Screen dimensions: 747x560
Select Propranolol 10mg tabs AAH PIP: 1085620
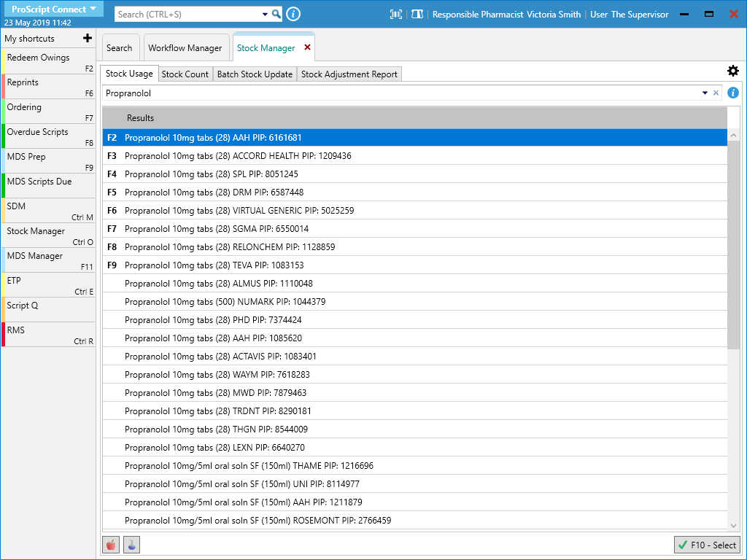[415, 338]
